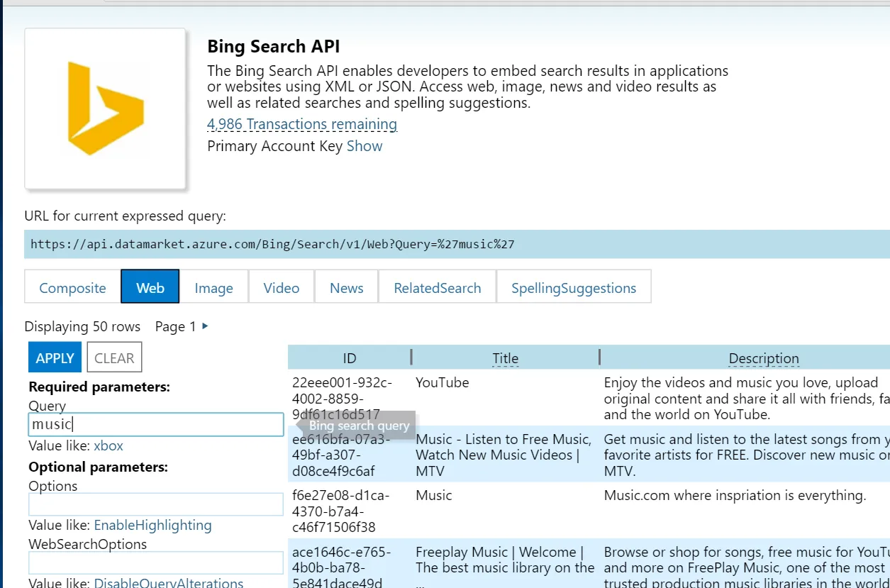Select the SpellingSuggestions tab
Image resolution: width=890 pixels, height=588 pixels.
pyautogui.click(x=573, y=287)
